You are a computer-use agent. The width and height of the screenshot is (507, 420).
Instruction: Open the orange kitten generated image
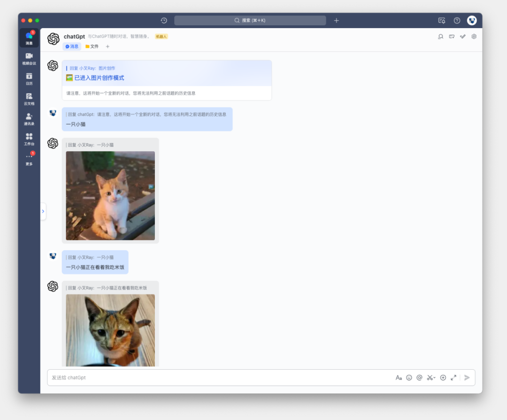110,196
